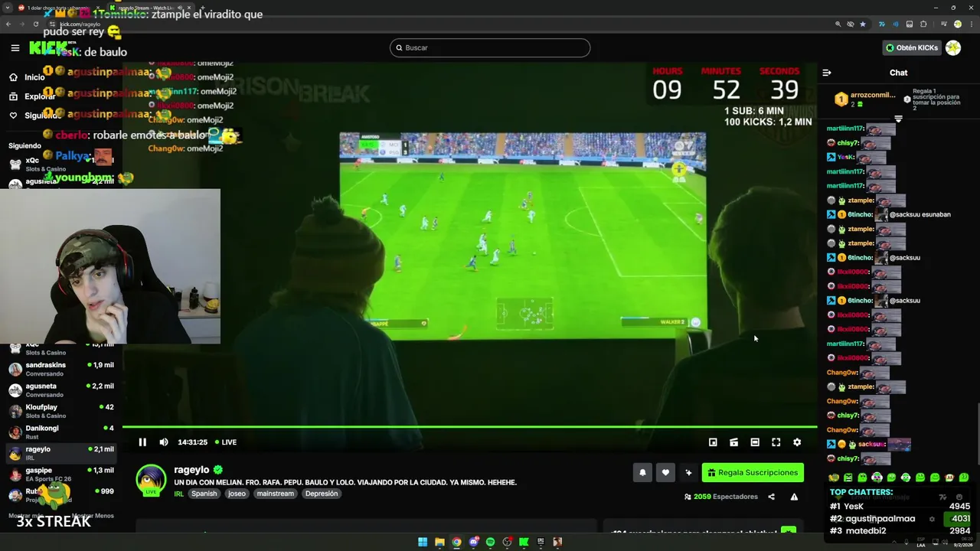Click the green stream progress bar
980x551 pixels.
[469, 426]
